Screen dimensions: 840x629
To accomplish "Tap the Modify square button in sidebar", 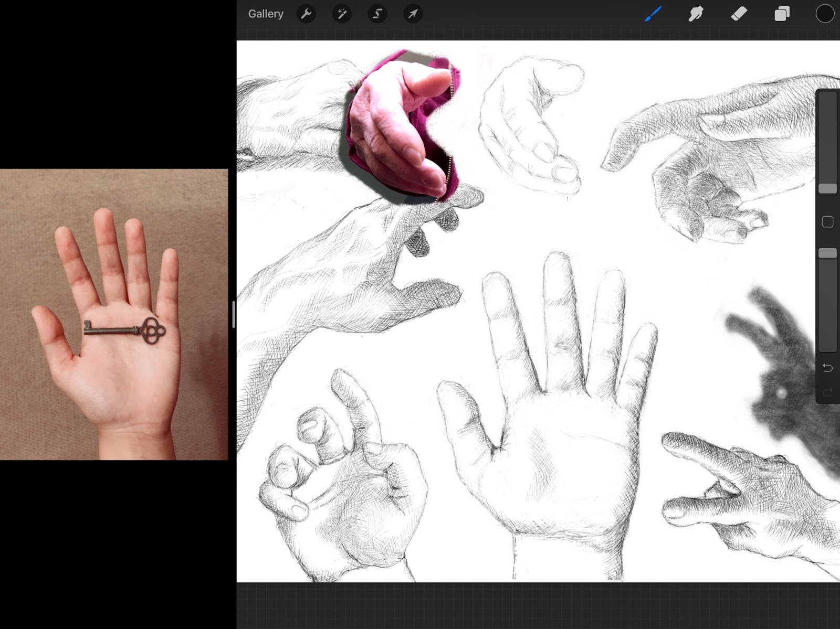I will pyautogui.click(x=828, y=222).
